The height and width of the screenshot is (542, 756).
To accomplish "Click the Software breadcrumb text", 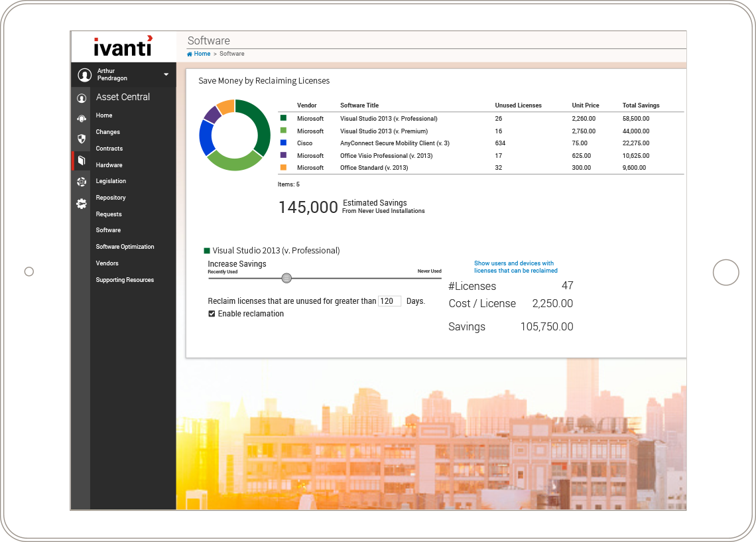I will (232, 54).
